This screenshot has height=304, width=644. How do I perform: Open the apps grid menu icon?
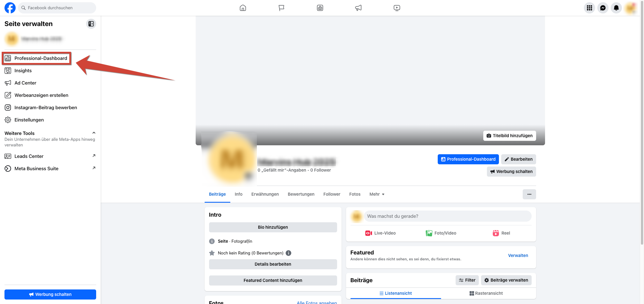coord(589,8)
